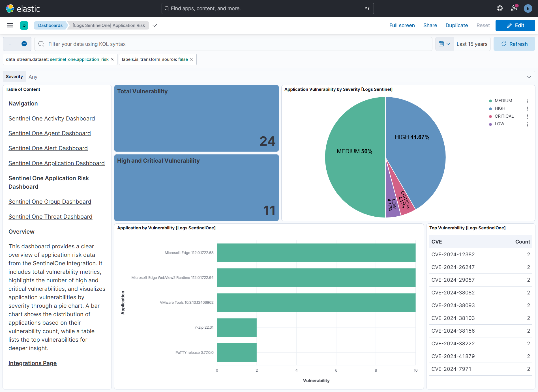This screenshot has width=538, height=392.
Task: Open legend options for CRITICAL
Action: pos(527,117)
